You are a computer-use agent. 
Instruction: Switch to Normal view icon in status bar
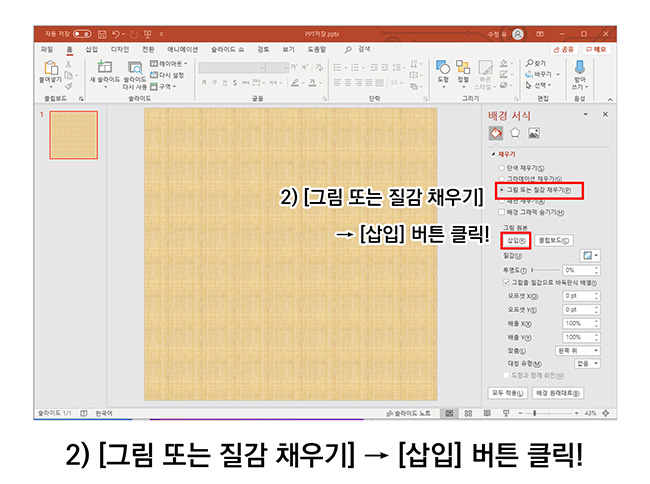click(449, 413)
